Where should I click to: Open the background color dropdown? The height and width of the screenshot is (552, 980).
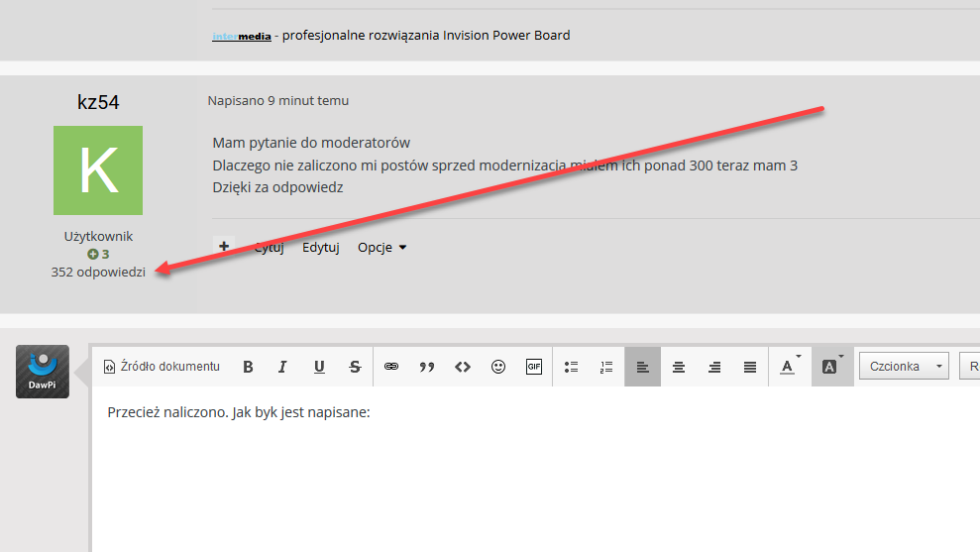tap(832, 367)
